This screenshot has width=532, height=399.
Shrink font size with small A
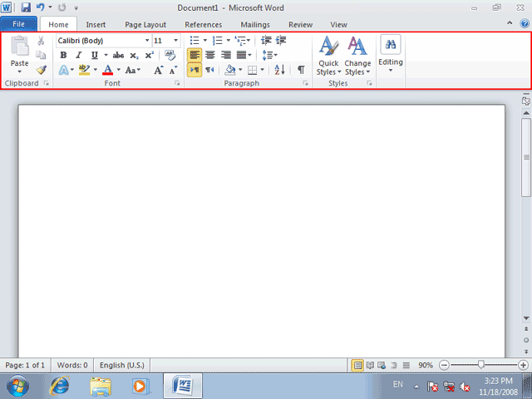click(x=174, y=70)
